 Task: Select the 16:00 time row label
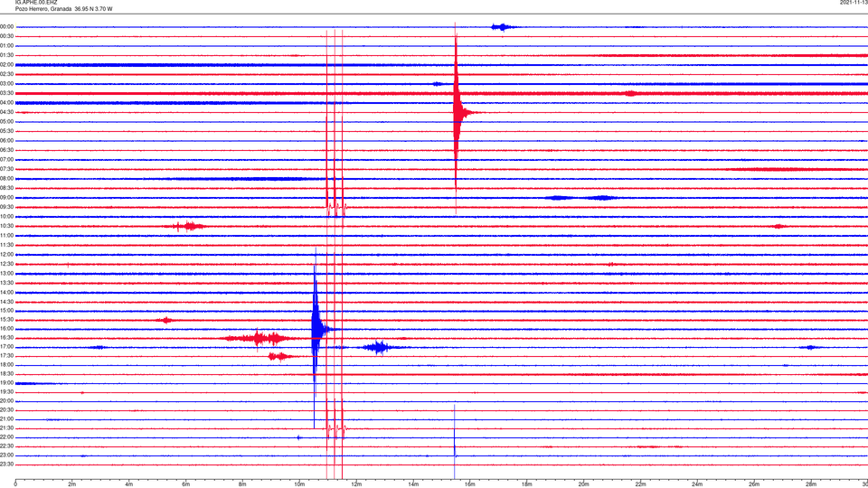pyautogui.click(x=7, y=329)
